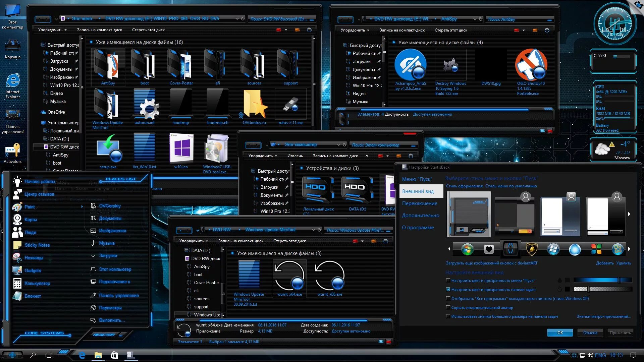Open the Activators desktop icon
Viewport: 644px width, 362px height.
(12, 151)
